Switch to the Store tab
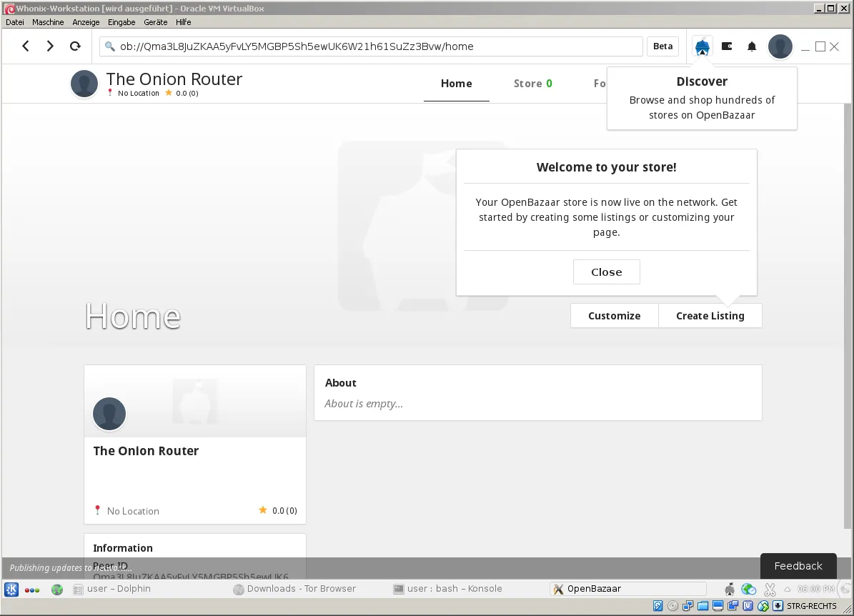854x616 pixels. coord(532,84)
